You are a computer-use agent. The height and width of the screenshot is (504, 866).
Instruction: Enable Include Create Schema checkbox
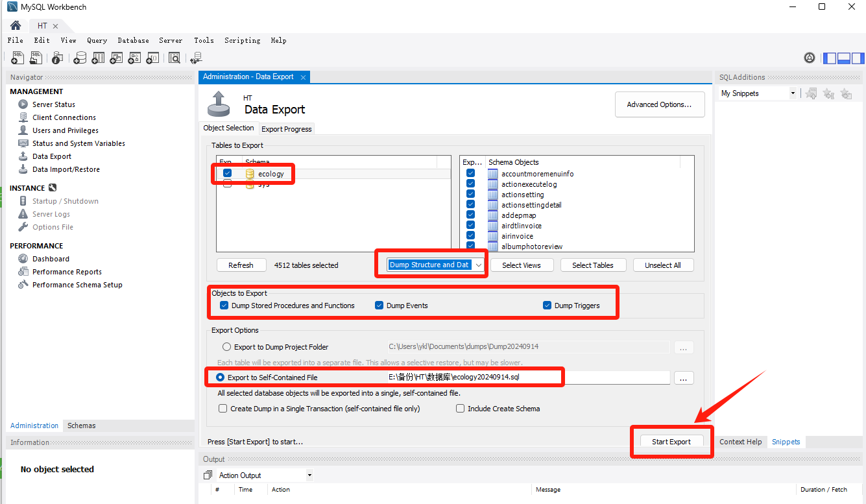point(461,409)
